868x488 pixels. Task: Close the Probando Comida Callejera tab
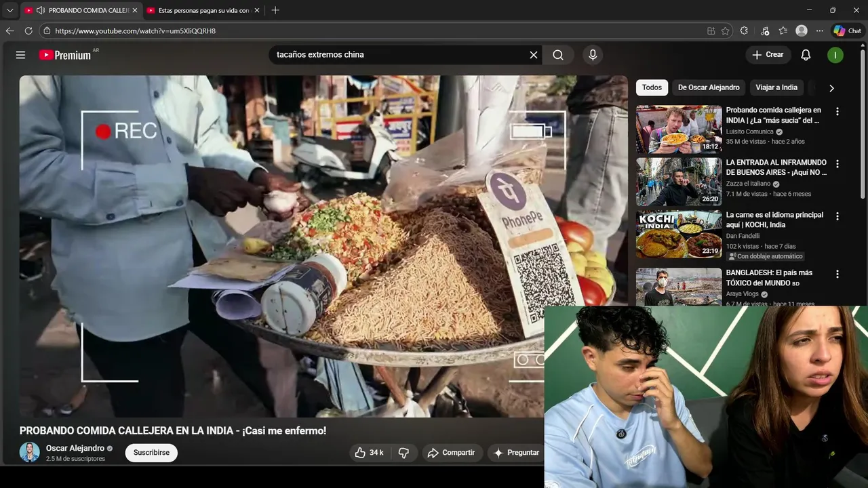pos(134,10)
